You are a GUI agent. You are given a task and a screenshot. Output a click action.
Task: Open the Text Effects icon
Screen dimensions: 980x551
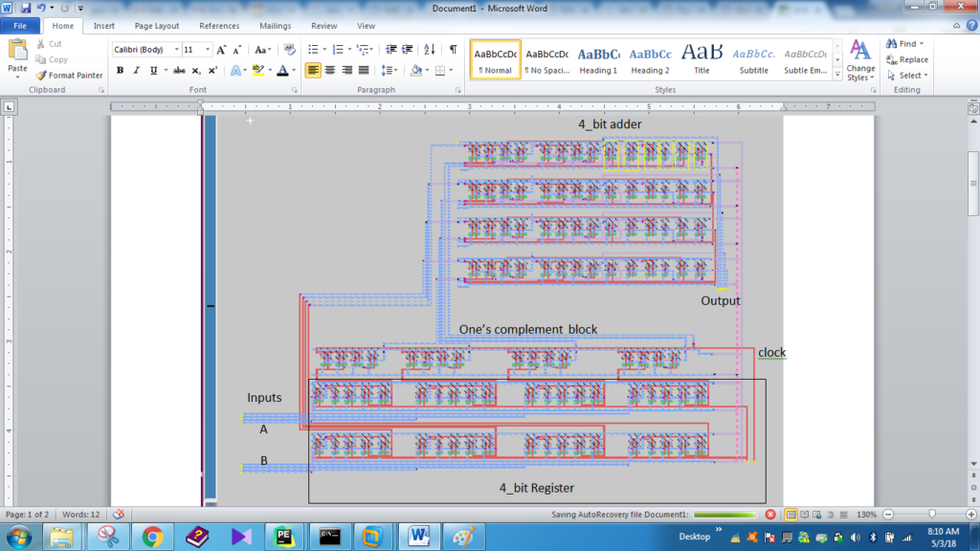pos(237,71)
